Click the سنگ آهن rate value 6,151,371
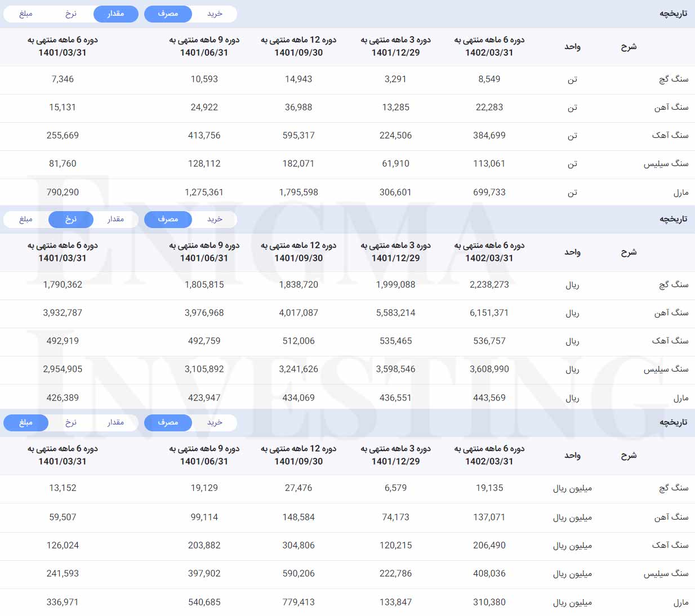Viewport: 695px width, 616px height. coord(489,313)
